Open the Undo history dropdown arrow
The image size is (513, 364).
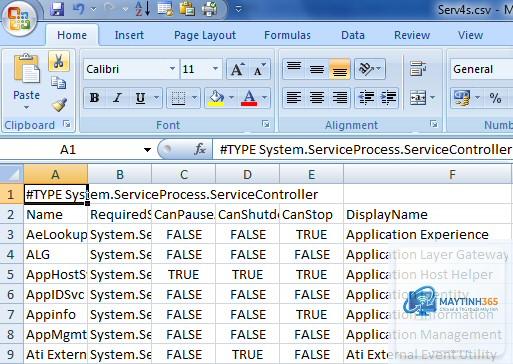click(x=93, y=9)
